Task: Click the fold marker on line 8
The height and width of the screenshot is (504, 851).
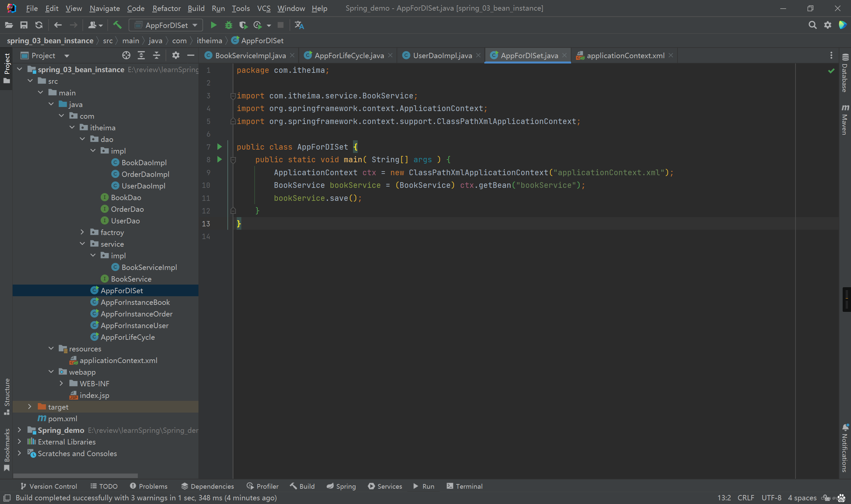Action: 233,160
